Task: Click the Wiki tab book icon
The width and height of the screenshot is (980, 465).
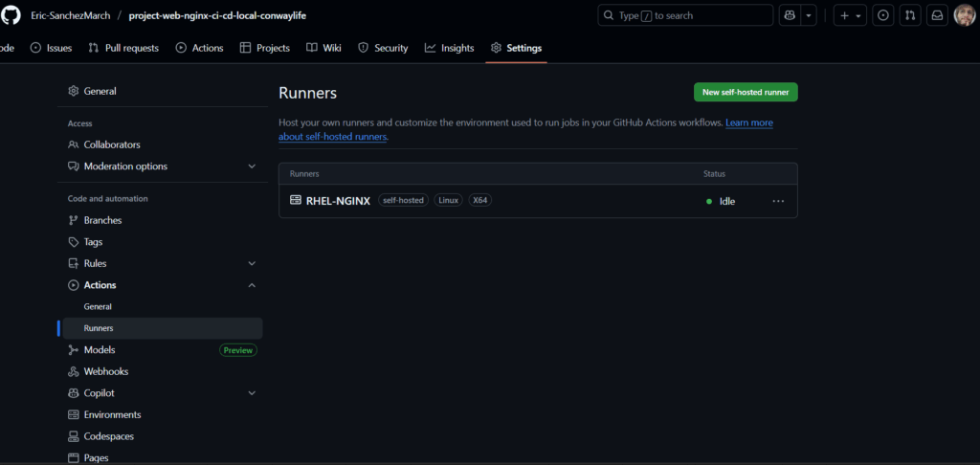Action: click(312, 48)
